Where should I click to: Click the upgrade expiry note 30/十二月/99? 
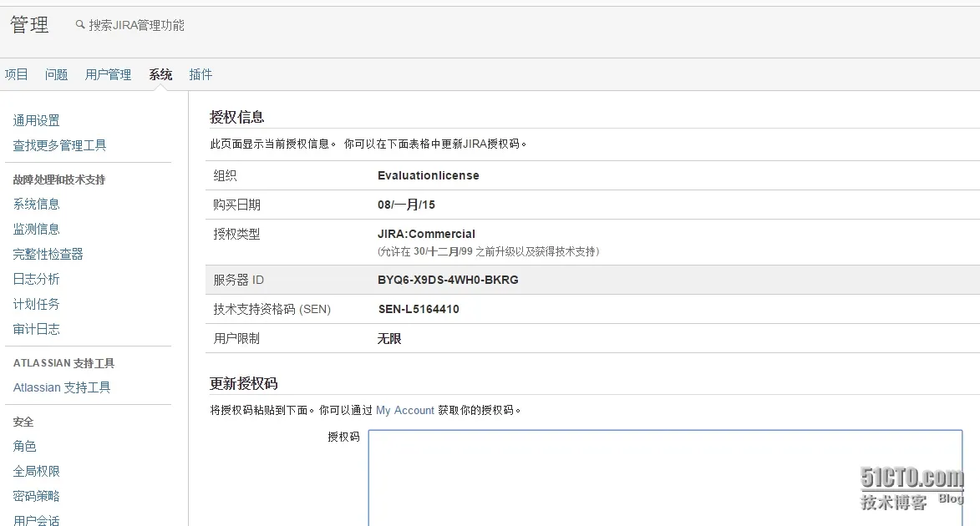pyautogui.click(x=443, y=251)
